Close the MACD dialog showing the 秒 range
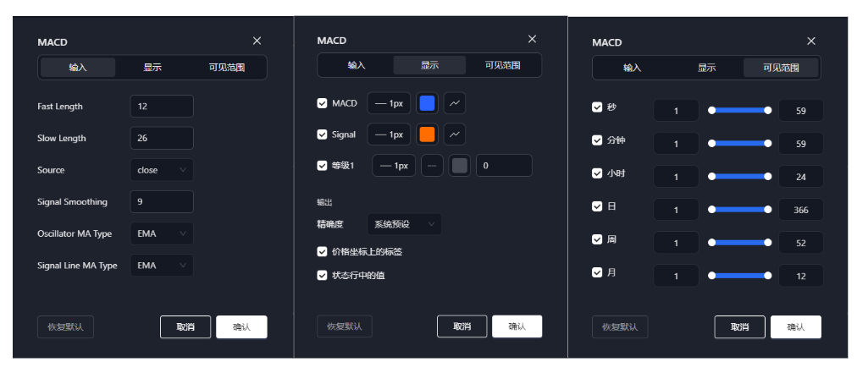 tap(811, 41)
